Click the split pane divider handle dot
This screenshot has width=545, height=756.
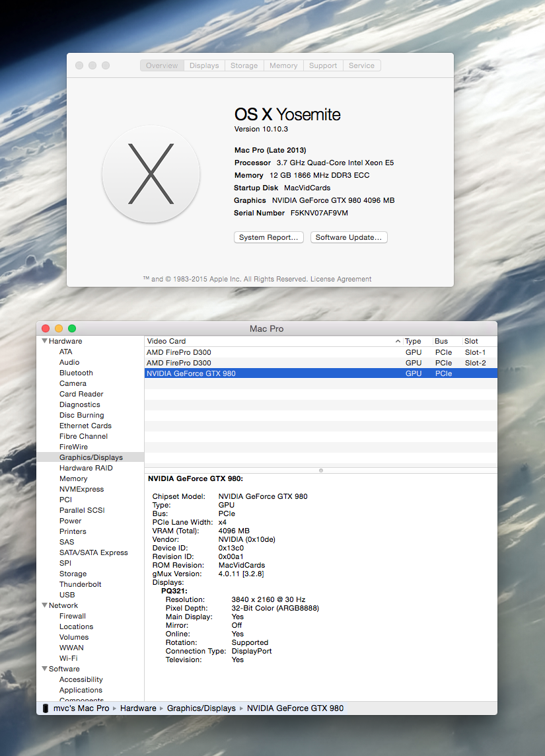(x=321, y=470)
